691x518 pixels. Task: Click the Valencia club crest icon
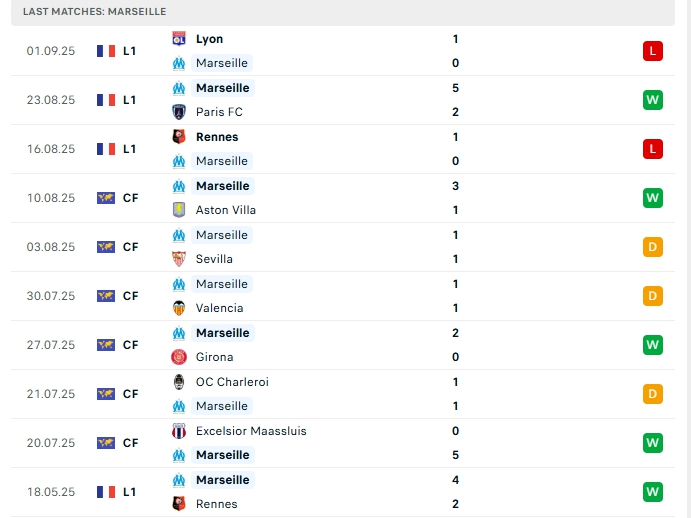pyautogui.click(x=179, y=308)
